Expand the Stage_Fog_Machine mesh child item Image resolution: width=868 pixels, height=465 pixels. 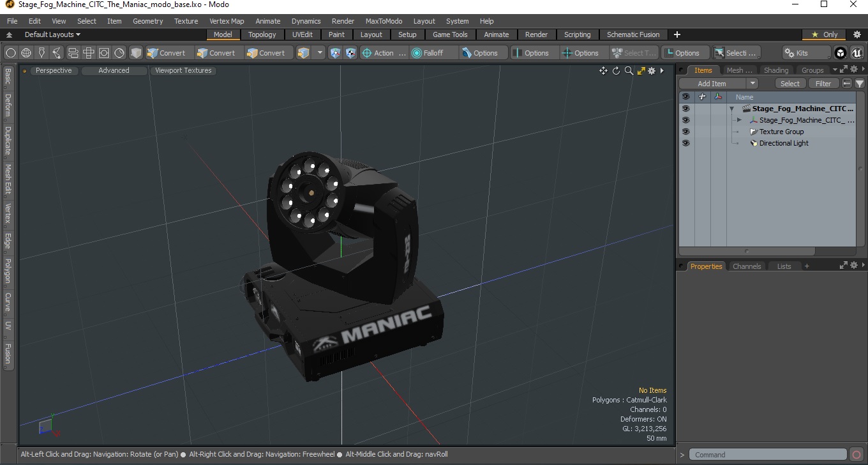point(739,120)
